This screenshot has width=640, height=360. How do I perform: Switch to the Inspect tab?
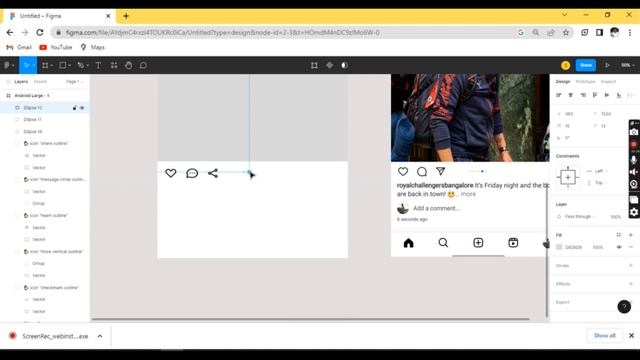pos(608,82)
